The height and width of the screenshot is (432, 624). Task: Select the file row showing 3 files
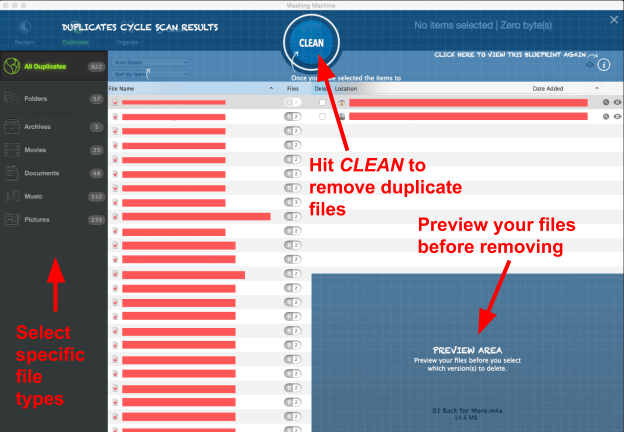[209, 202]
